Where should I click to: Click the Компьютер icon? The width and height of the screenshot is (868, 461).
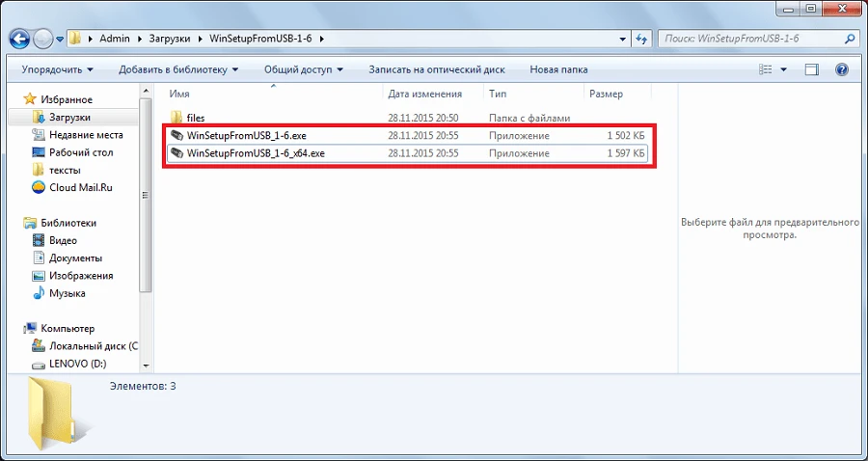pos(30,328)
